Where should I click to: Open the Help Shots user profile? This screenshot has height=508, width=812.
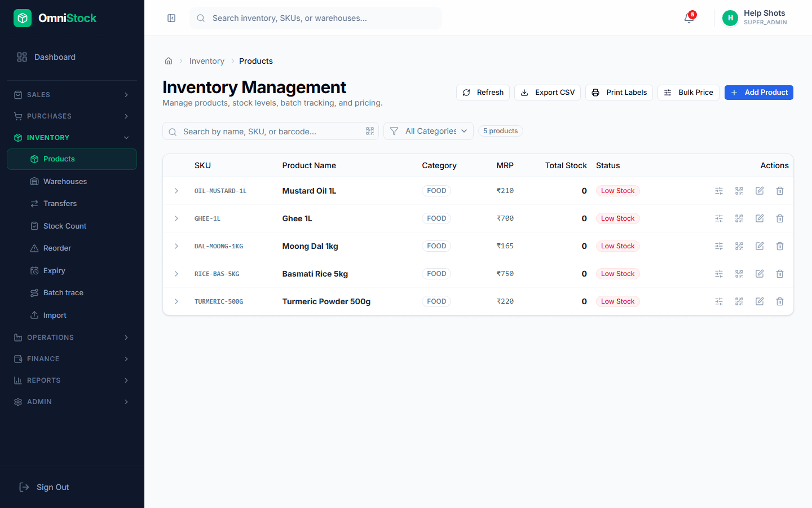tap(754, 18)
